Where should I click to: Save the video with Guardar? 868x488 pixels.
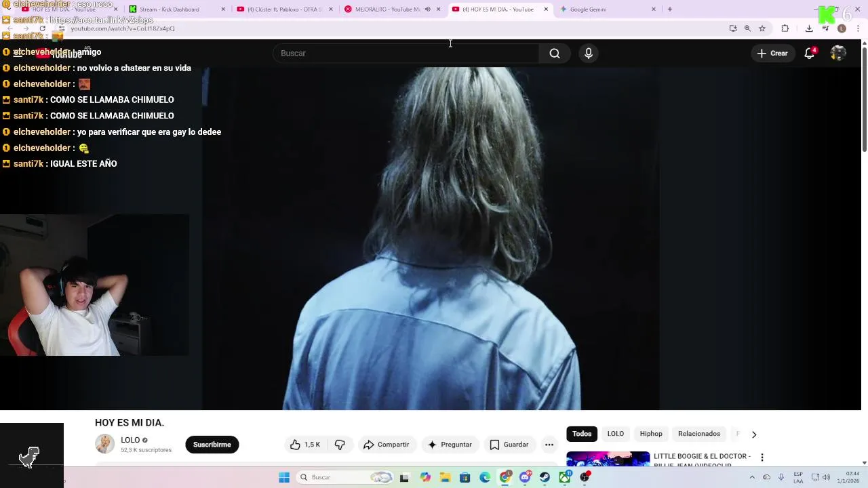point(509,445)
